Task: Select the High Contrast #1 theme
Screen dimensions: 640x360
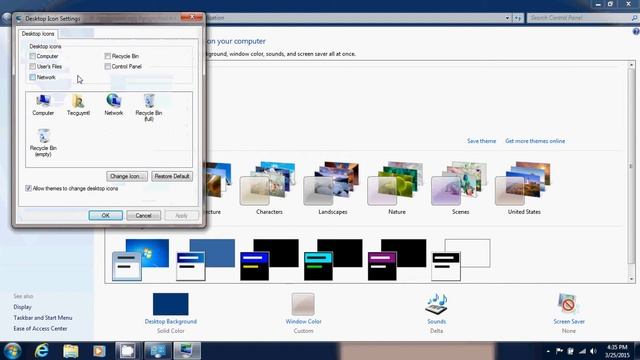Action: tap(269, 260)
